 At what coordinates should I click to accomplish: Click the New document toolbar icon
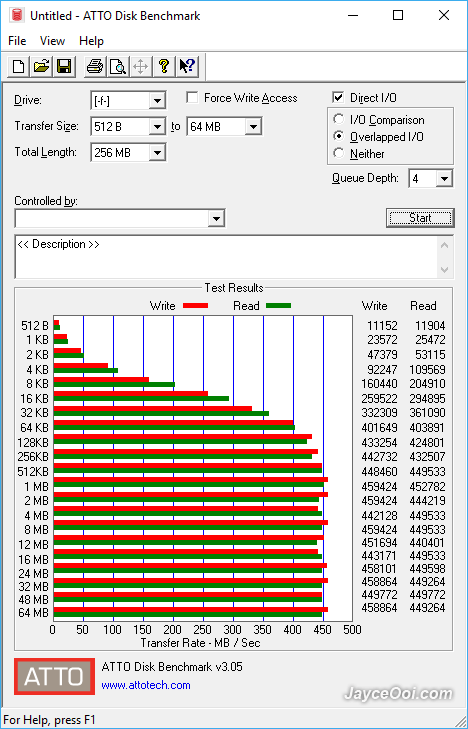[x=19, y=66]
